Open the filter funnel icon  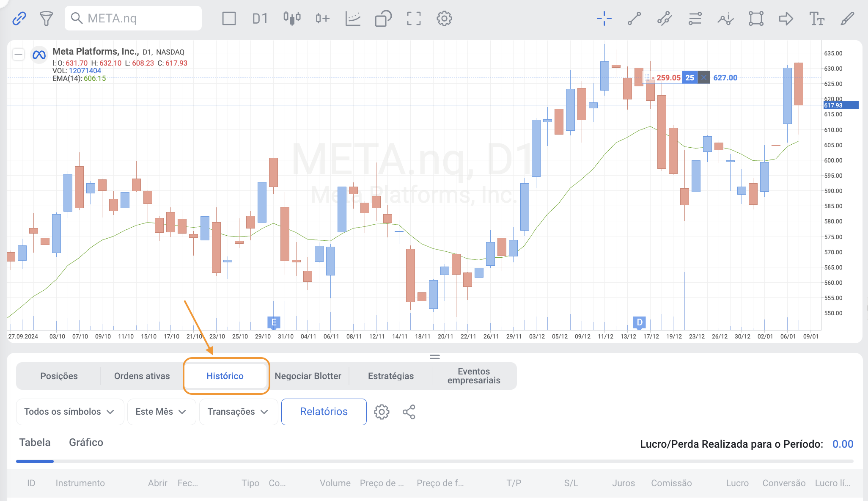(x=46, y=19)
